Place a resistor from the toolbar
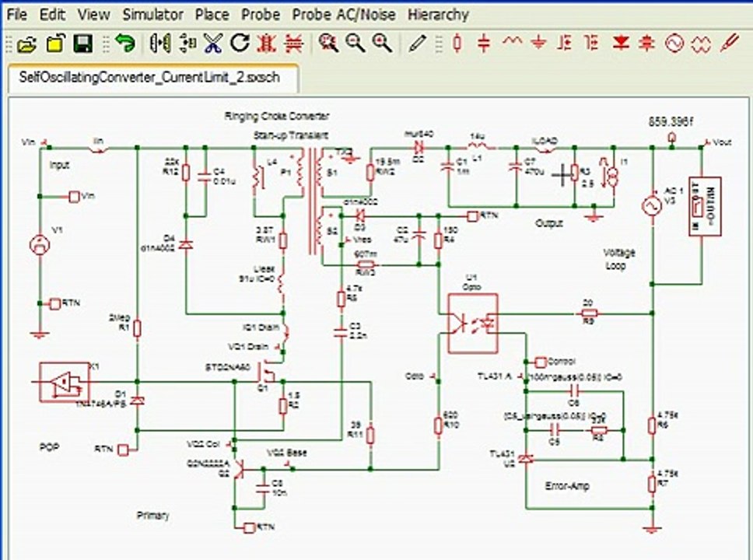Image resolution: width=753 pixels, height=560 pixels. tap(457, 44)
